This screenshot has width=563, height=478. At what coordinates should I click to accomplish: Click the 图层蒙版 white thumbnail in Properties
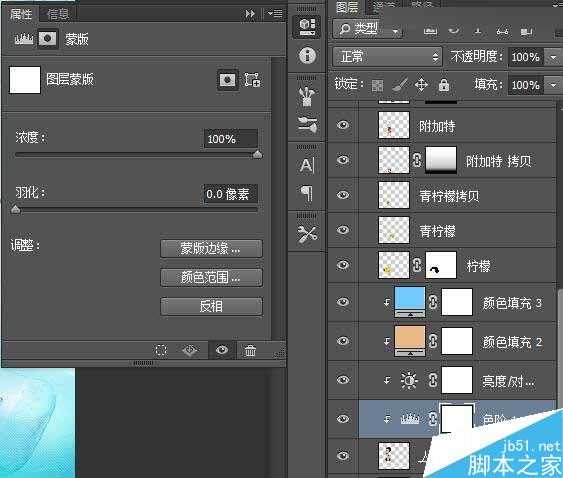25,80
